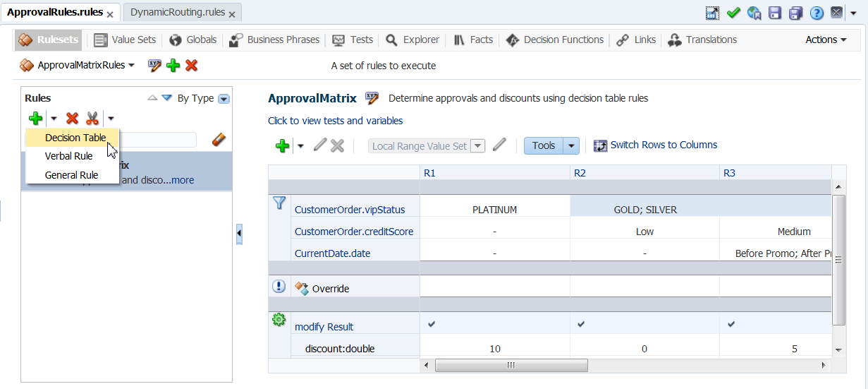Open the Explorer tab
Viewport: 868px width, 389px height.
[412, 40]
